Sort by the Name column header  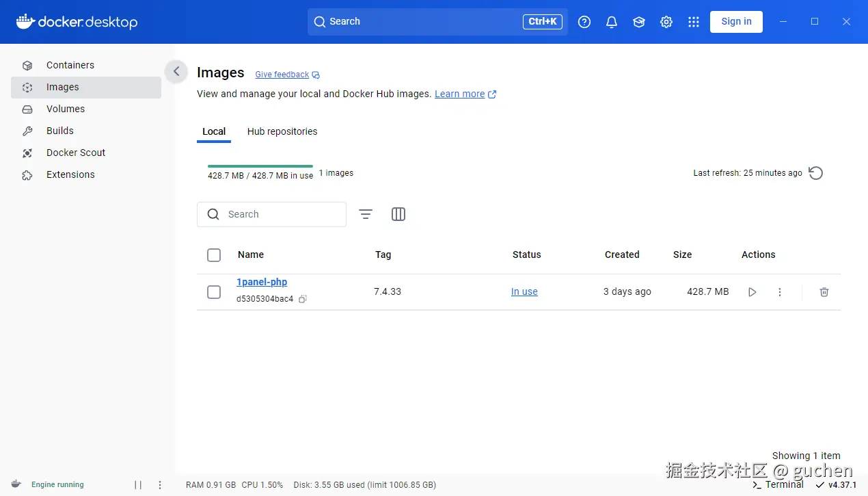[251, 254]
